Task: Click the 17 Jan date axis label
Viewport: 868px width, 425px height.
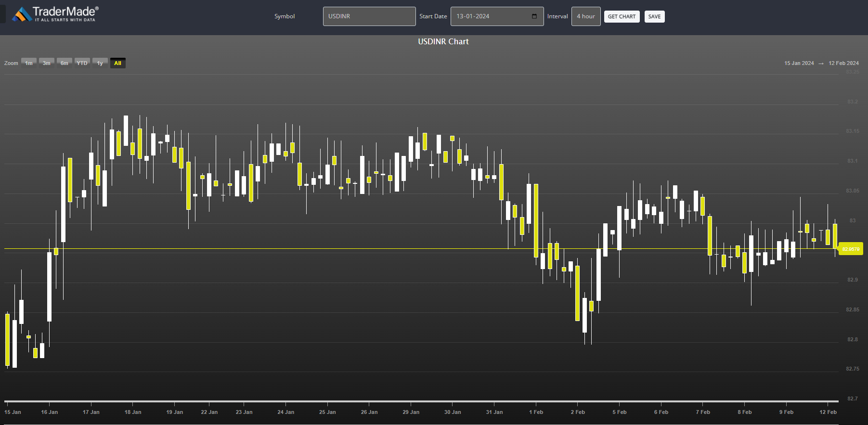Action: pyautogui.click(x=91, y=412)
